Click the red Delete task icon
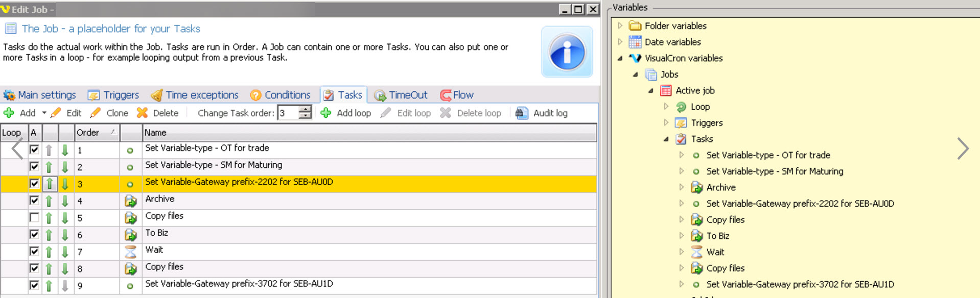 coord(143,113)
